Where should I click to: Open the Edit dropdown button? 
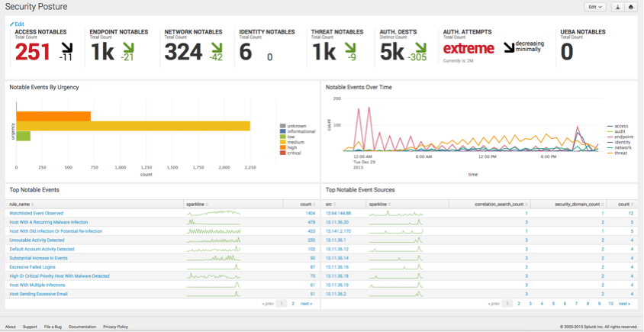[x=594, y=7]
